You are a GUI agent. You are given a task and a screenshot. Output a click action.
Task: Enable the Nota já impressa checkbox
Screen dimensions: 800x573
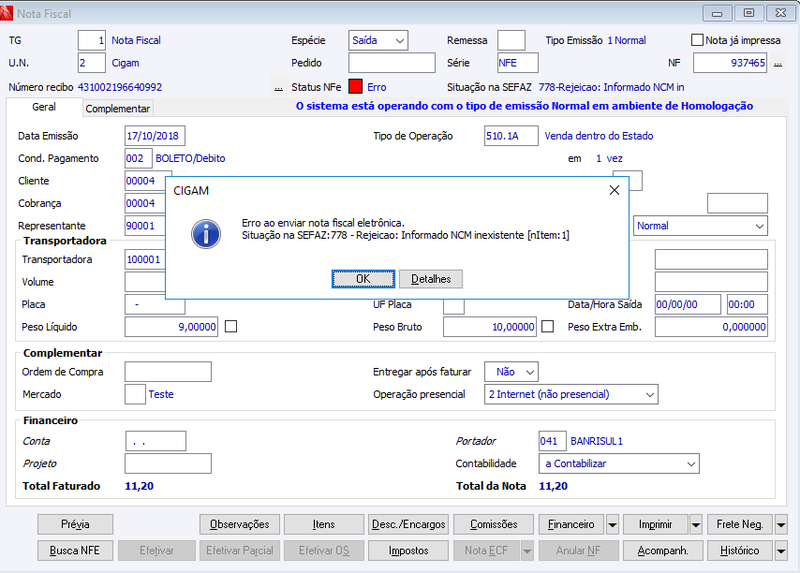[697, 40]
